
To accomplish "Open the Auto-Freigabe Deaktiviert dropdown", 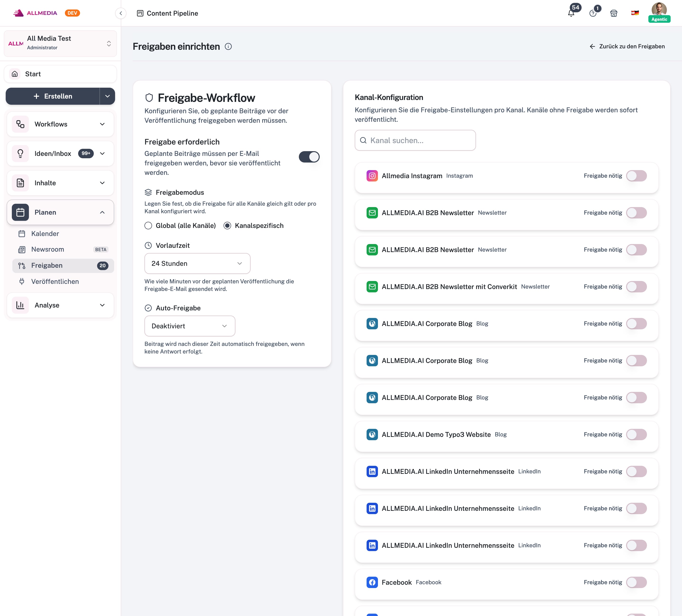I will pyautogui.click(x=190, y=326).
